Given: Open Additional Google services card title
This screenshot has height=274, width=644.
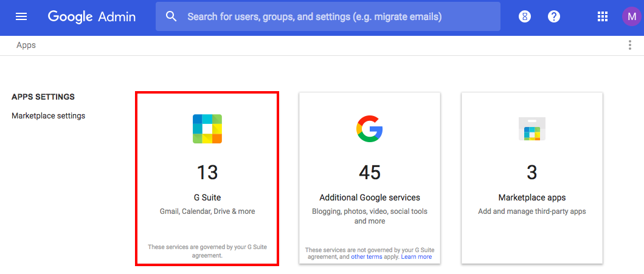Looking at the screenshot, I should 370,197.
